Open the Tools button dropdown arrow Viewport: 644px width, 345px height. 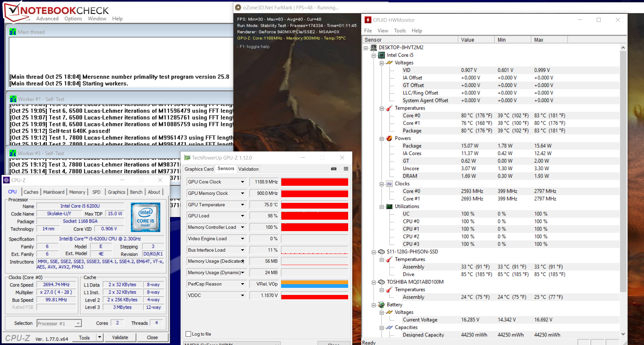(x=99, y=337)
